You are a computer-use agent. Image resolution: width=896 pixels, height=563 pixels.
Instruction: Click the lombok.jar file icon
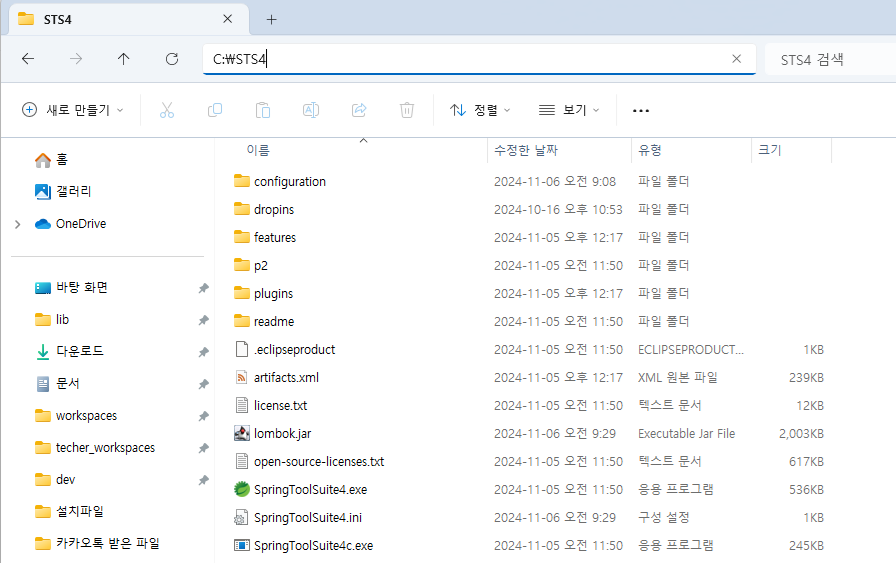(242, 433)
